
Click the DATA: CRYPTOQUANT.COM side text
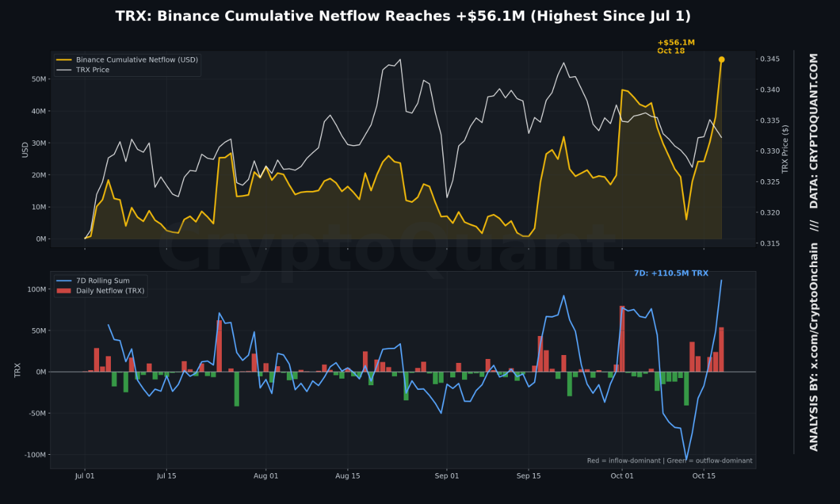pyautogui.click(x=814, y=131)
